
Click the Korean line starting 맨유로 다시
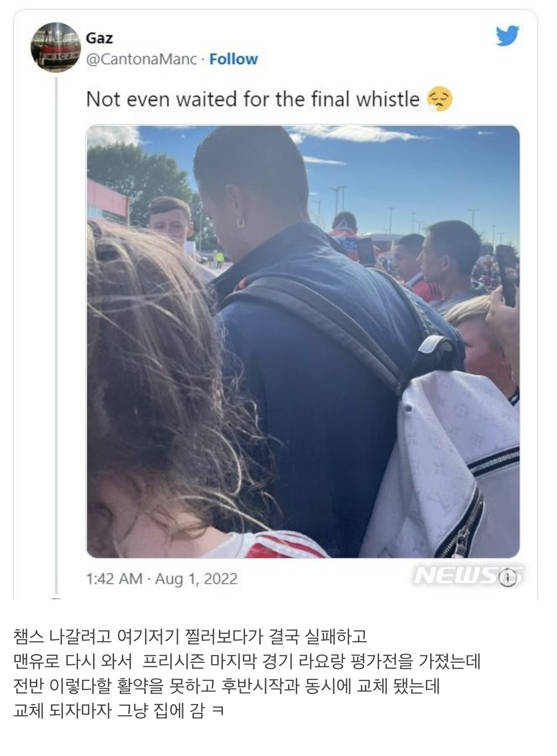point(246,661)
